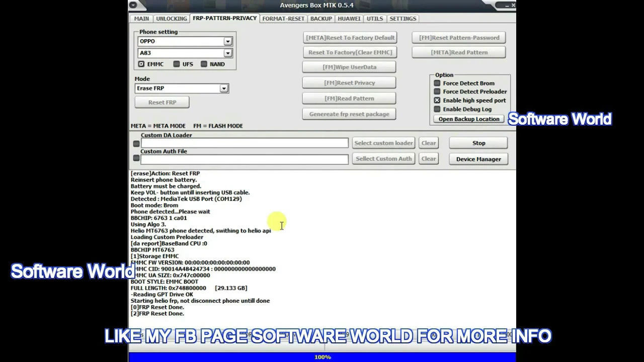Screen dimensions: 644x362
Task: Click [FM]Reset Privacy button
Action: click(349, 82)
